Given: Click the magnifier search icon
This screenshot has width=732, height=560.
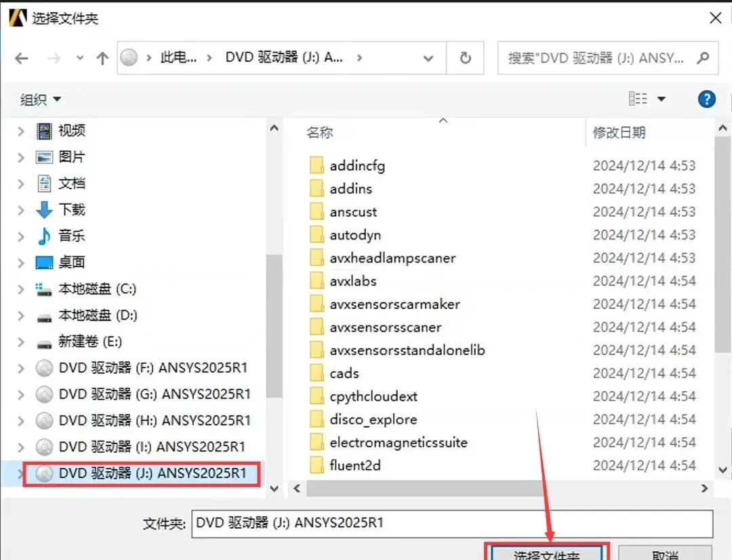Looking at the screenshot, I should (703, 58).
